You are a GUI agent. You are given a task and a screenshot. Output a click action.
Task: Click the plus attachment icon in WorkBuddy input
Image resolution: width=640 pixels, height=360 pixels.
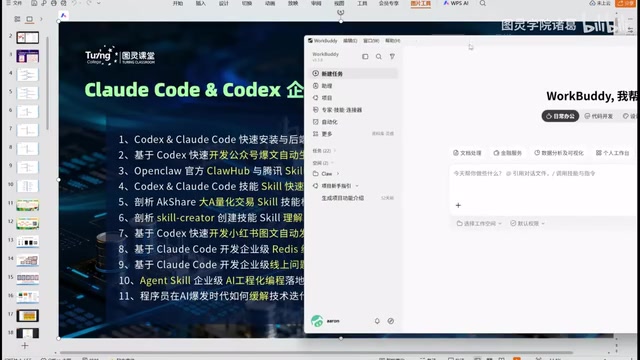[458, 205]
